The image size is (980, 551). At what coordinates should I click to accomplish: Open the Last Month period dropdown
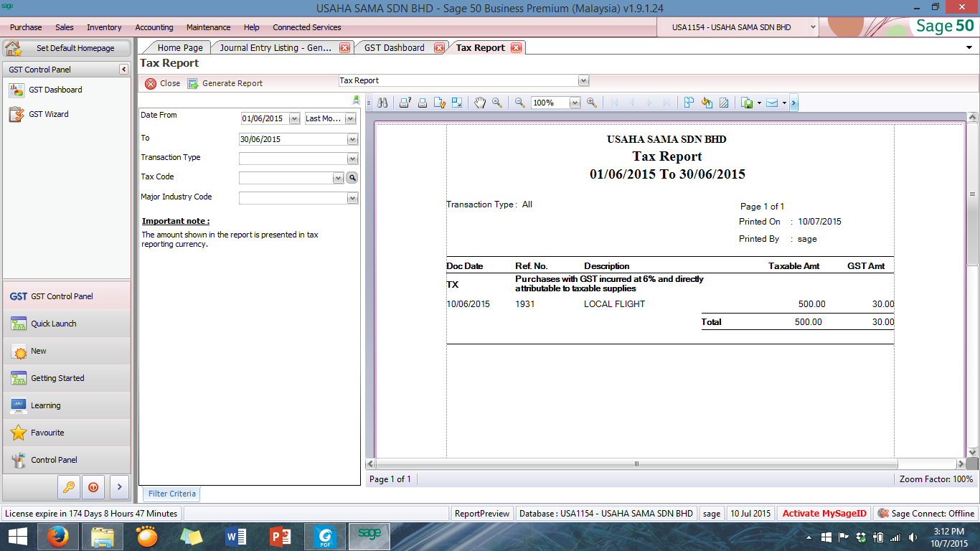point(350,118)
